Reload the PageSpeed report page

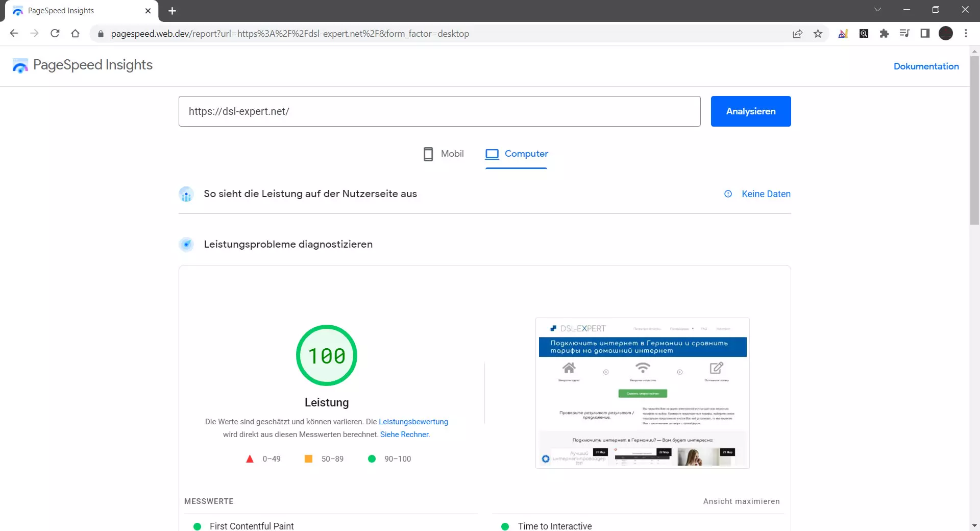tap(55, 34)
